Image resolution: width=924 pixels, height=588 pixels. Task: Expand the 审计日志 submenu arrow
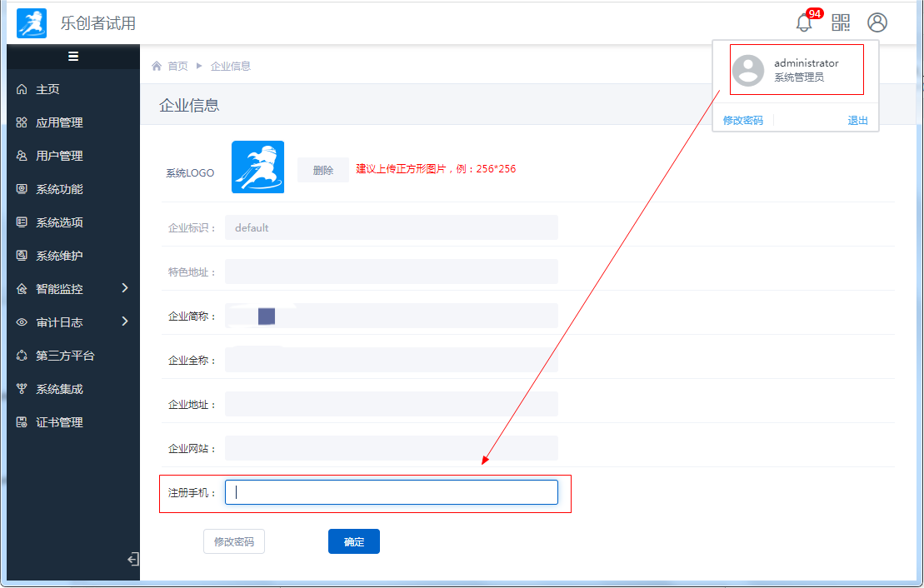coord(125,321)
